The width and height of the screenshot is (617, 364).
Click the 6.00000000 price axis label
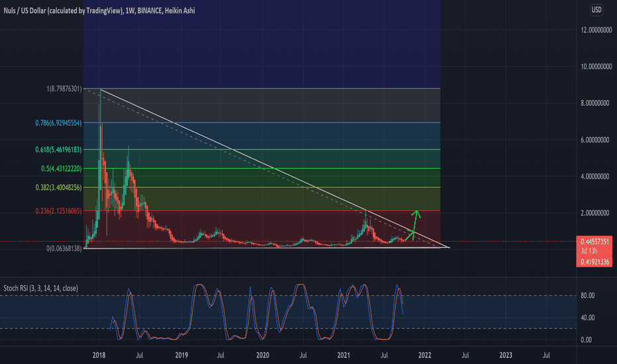[595, 140]
